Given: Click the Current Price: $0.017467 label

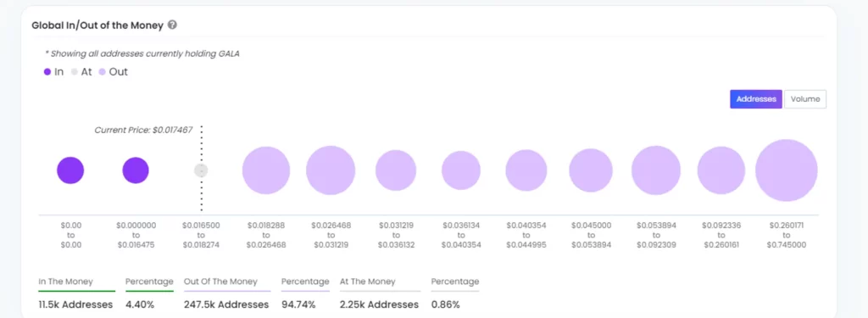Looking at the screenshot, I should (x=143, y=131).
